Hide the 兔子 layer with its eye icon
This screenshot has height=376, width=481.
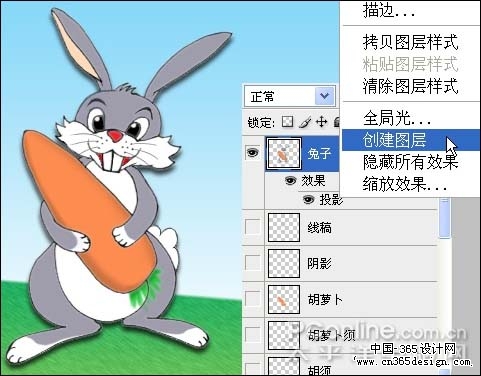click(253, 153)
